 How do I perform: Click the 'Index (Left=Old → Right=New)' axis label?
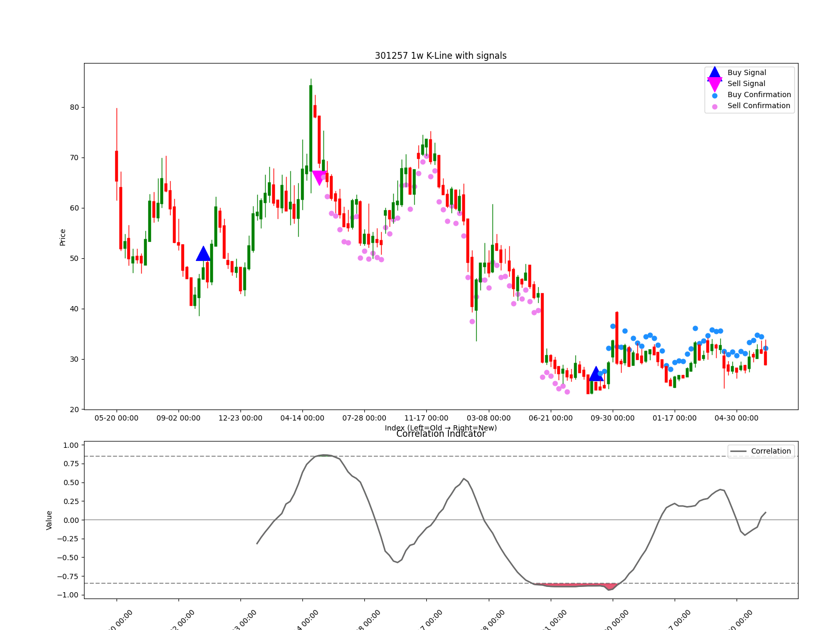click(440, 428)
